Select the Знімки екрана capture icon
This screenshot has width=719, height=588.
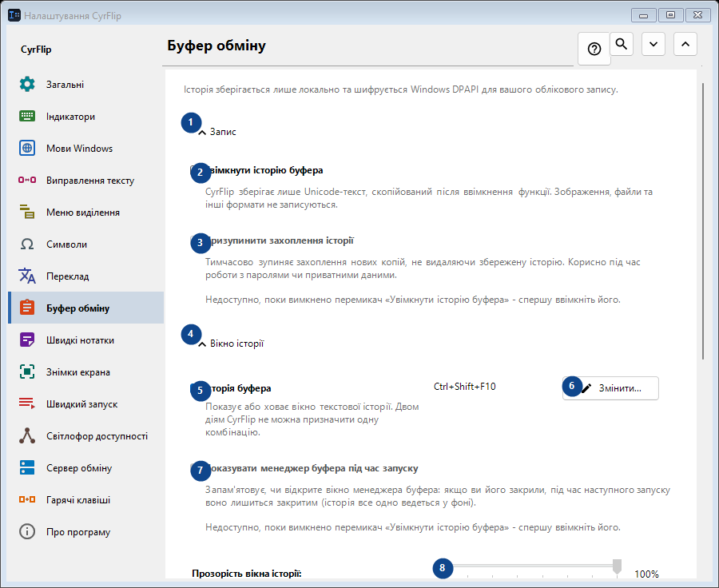27,372
